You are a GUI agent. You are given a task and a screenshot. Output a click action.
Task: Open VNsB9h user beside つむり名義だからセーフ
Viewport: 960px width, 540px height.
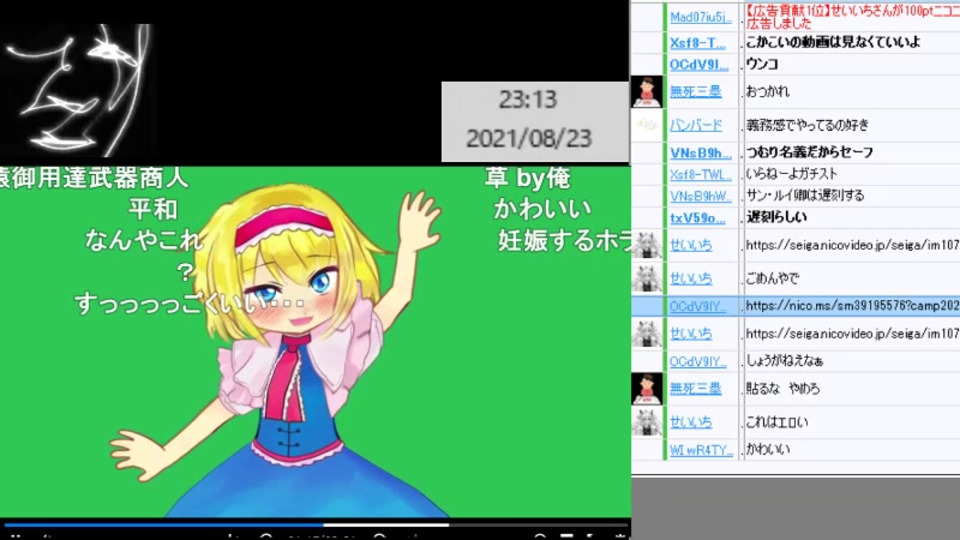coord(700,153)
